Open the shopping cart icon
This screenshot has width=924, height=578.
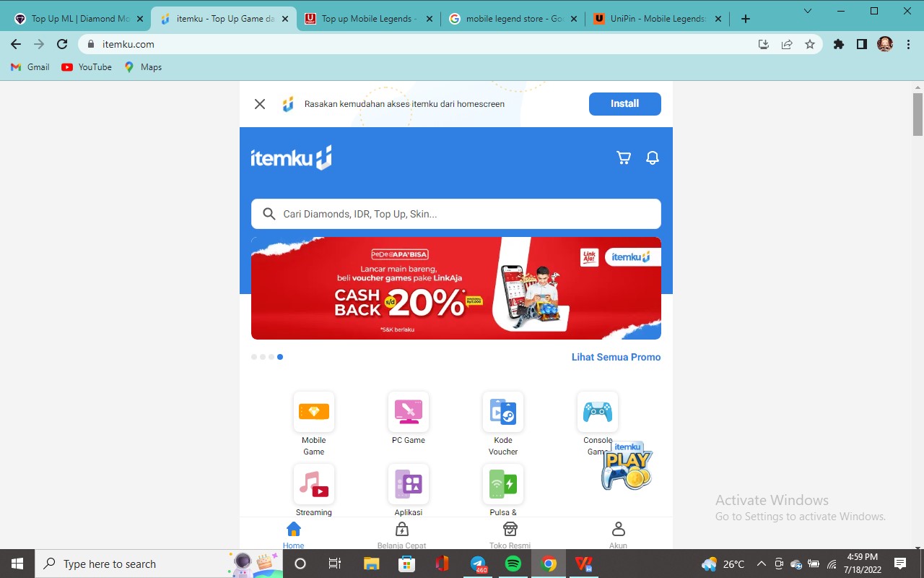point(624,158)
